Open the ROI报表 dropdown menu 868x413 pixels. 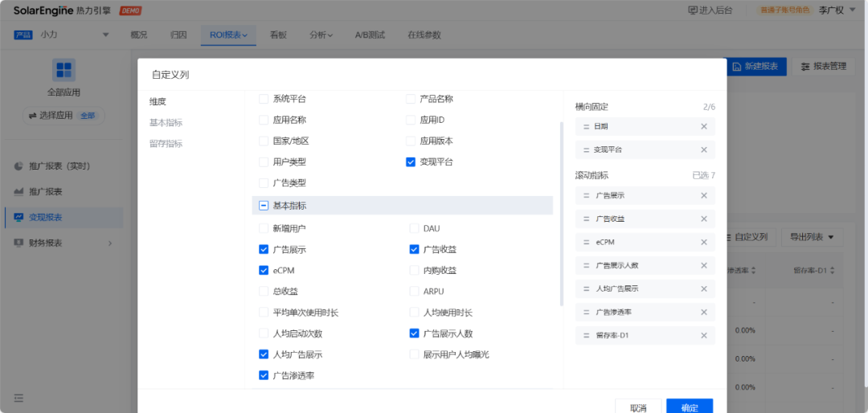coord(228,35)
